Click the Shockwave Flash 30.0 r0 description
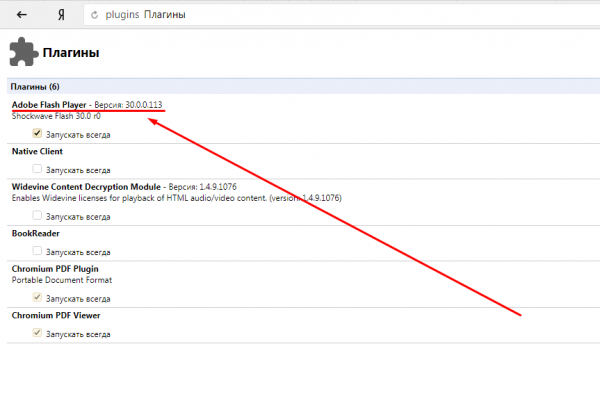Viewport: 600px width, 401px height. point(56,116)
